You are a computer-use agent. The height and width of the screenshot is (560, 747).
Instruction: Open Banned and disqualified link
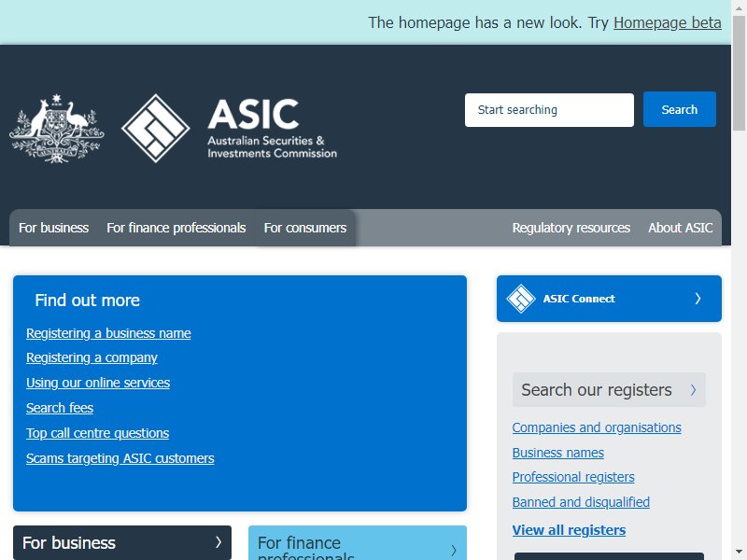click(581, 502)
